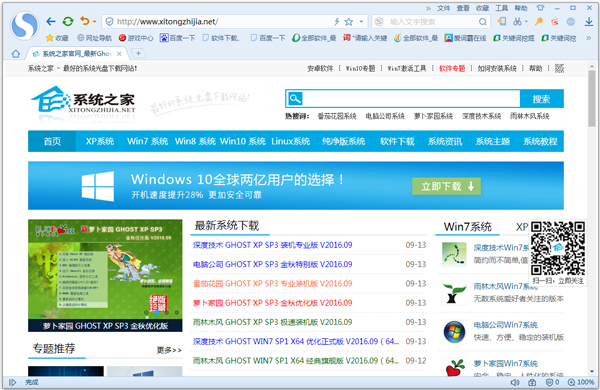Open the download manager arrow icon
This screenshot has width=600, height=390.
coord(589,22)
